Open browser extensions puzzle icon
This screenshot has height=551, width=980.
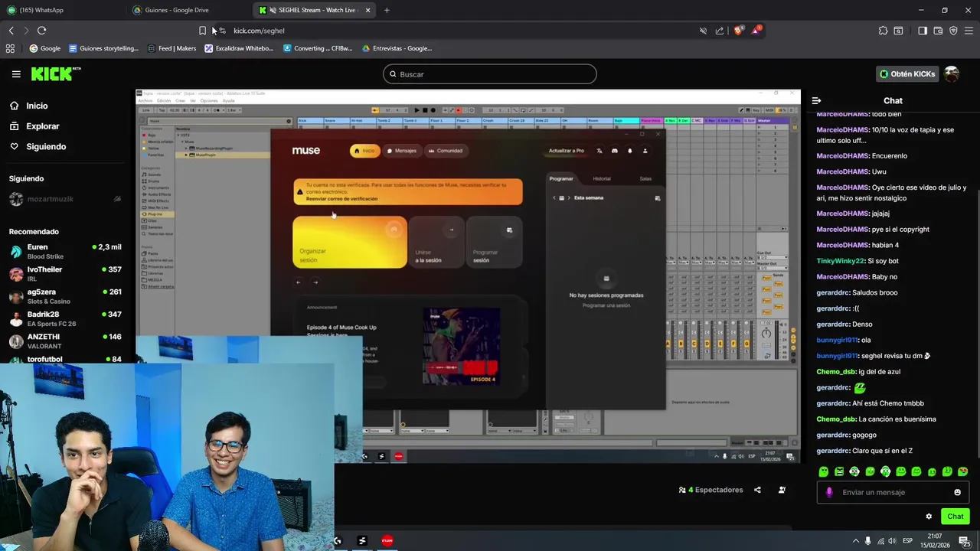[883, 31]
